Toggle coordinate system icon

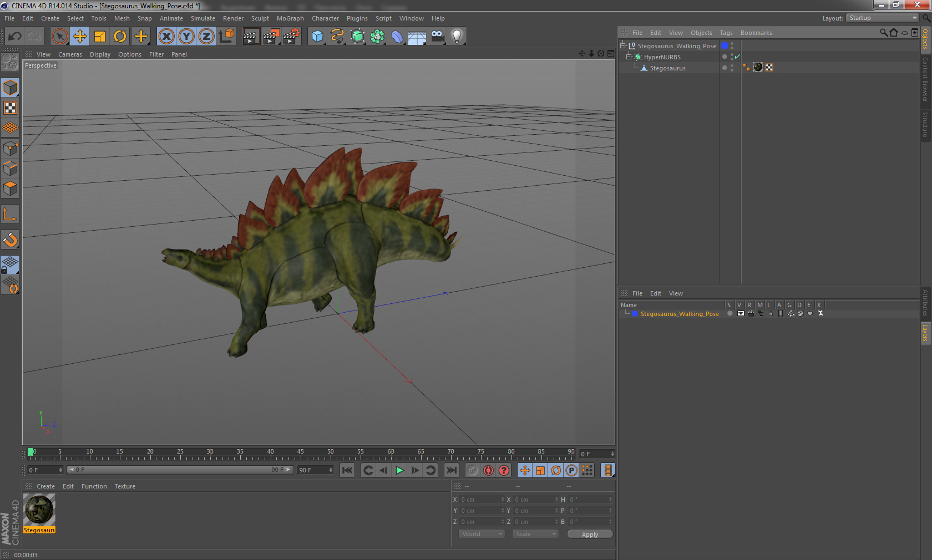(226, 37)
